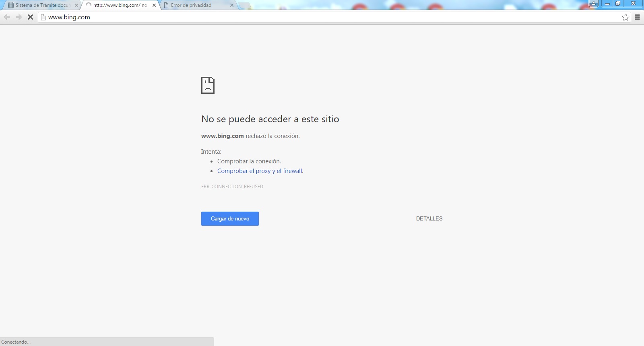Viewport: 644px width, 346px height.
Task: Open the Chrome hamburger menu
Action: coord(637,17)
